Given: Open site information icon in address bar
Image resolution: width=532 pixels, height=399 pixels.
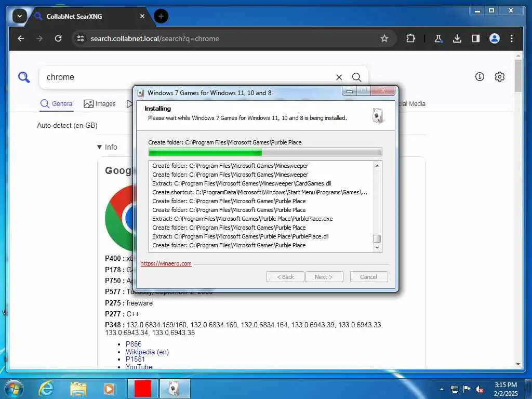Looking at the screenshot, I should tap(81, 38).
